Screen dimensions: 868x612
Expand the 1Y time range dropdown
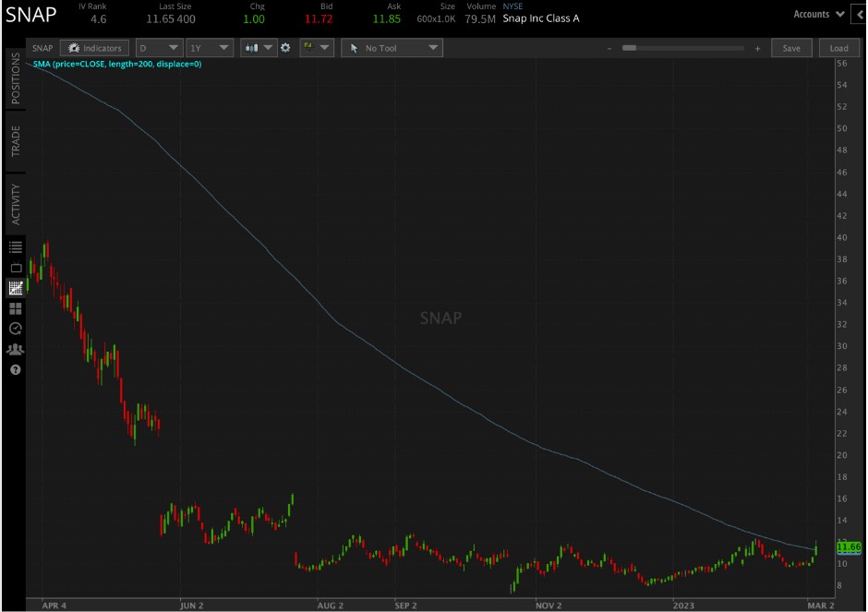tap(209, 47)
